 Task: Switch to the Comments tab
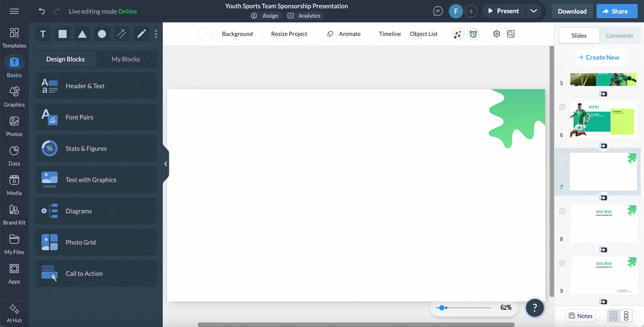coord(619,35)
